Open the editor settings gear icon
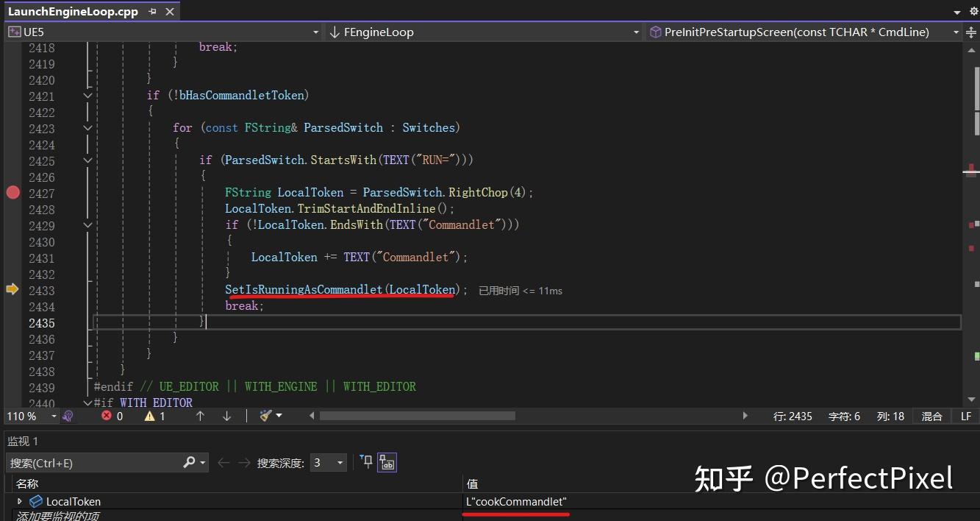Viewport: 980px width, 521px height. (x=974, y=11)
